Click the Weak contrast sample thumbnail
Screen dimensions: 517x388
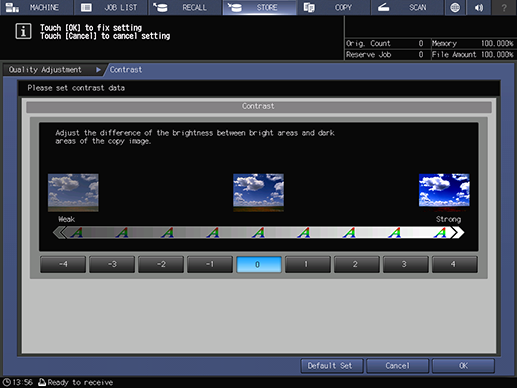[73, 192]
